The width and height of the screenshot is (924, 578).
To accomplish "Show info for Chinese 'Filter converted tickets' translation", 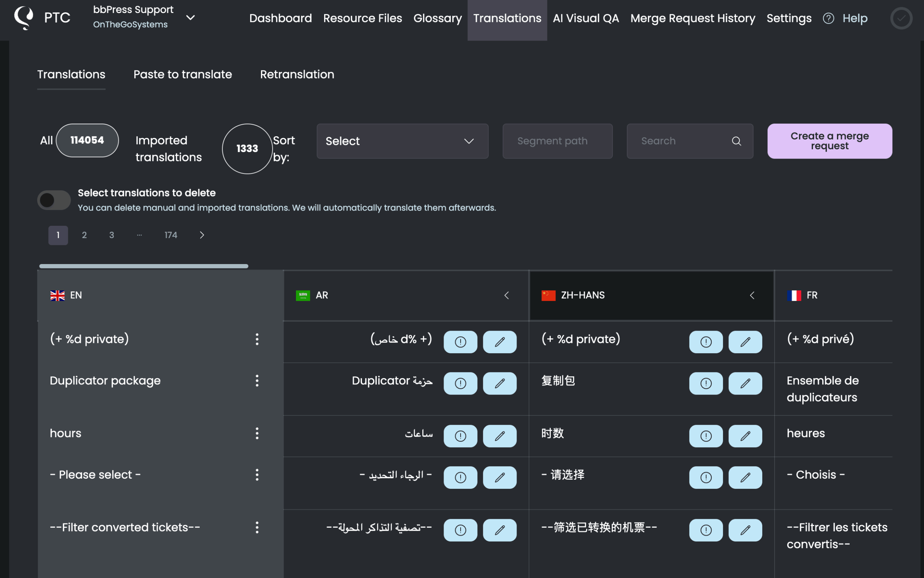I will click(706, 530).
